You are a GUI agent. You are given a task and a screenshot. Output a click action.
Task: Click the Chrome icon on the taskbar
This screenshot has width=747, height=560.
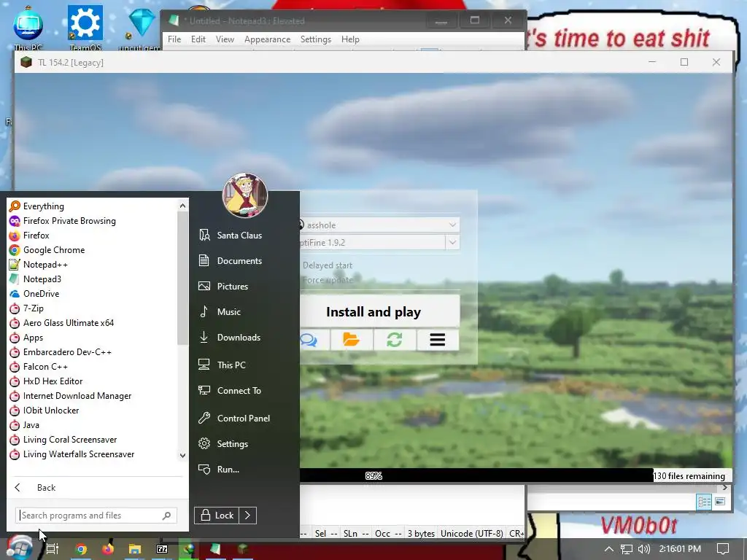click(81, 549)
